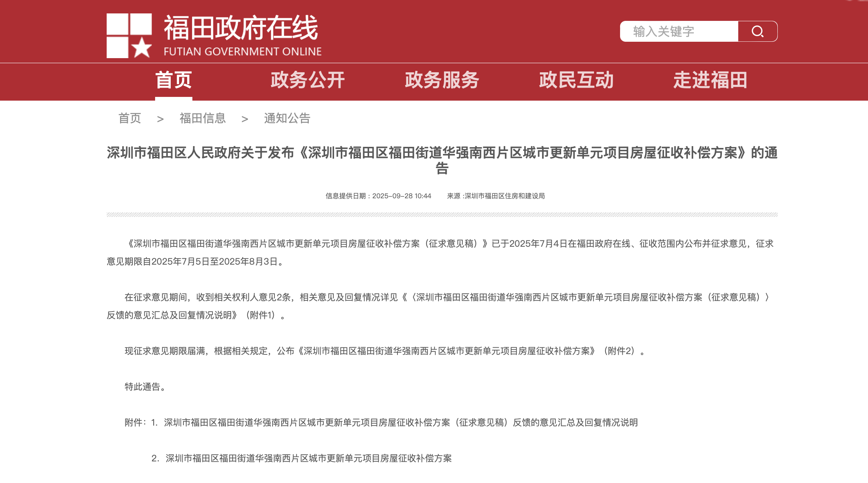This screenshot has width=868, height=483.
Task: Click 首页 in the breadcrumb trail
Action: [x=130, y=119]
